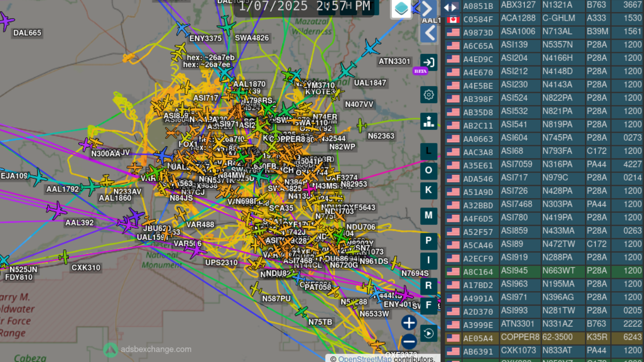The image size is (644, 362).
Task: Open the map layers selector
Action: 401,9
